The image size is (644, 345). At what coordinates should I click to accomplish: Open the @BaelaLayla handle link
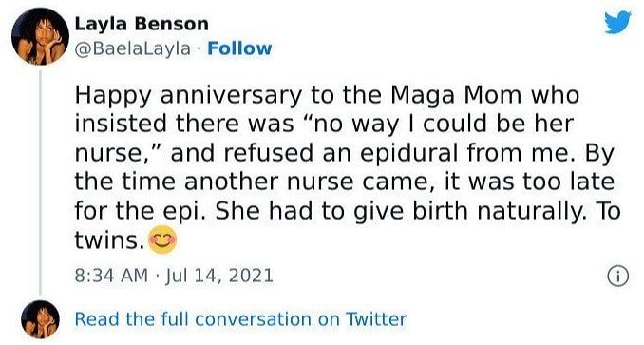coord(133,48)
